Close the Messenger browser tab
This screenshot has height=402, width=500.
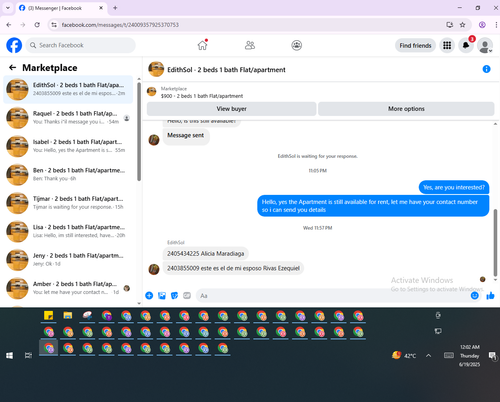click(x=101, y=8)
